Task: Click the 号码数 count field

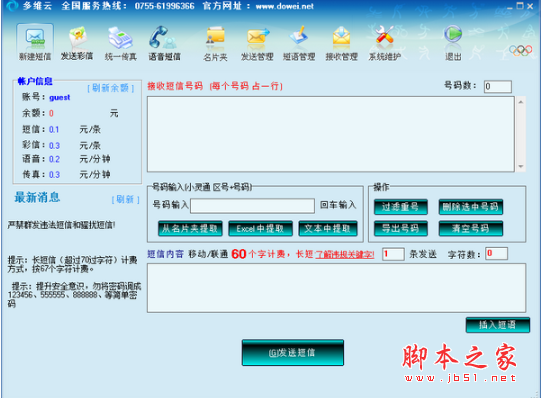Action: (x=498, y=86)
